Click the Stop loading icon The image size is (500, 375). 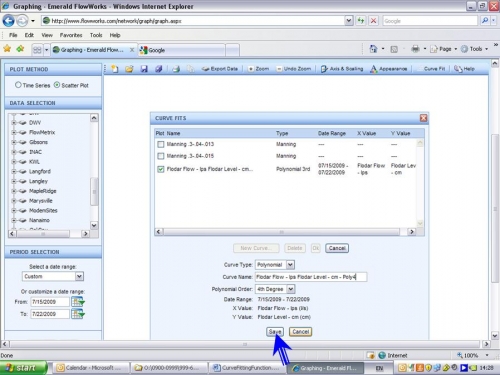click(373, 21)
